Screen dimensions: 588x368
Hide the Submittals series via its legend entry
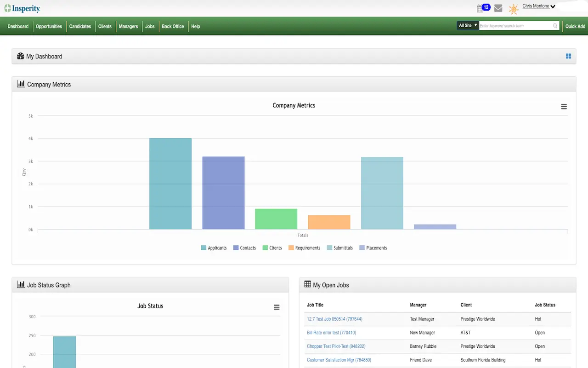coord(339,247)
